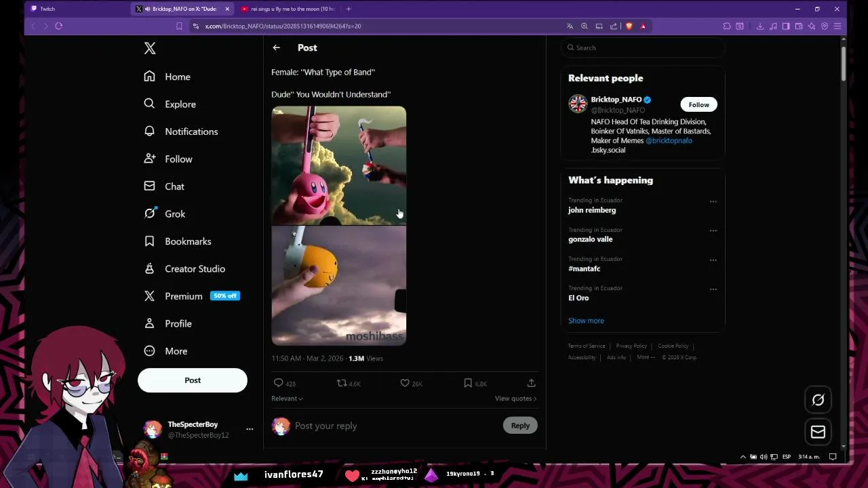Open the floating messages envelope button
Image resolution: width=868 pixels, height=488 pixels.
coord(818,432)
